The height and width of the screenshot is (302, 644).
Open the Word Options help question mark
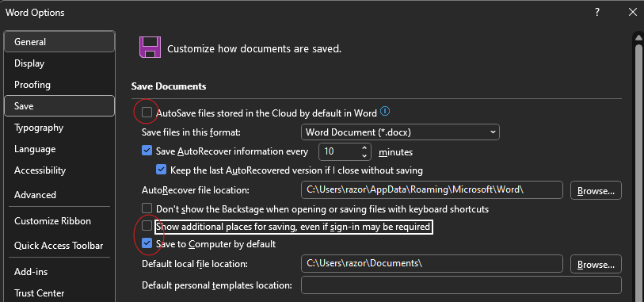tap(597, 13)
